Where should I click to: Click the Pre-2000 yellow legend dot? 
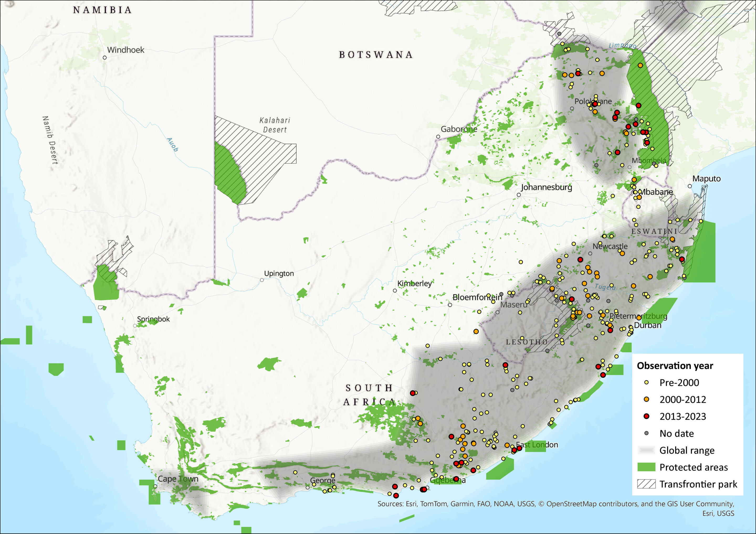coord(646,382)
